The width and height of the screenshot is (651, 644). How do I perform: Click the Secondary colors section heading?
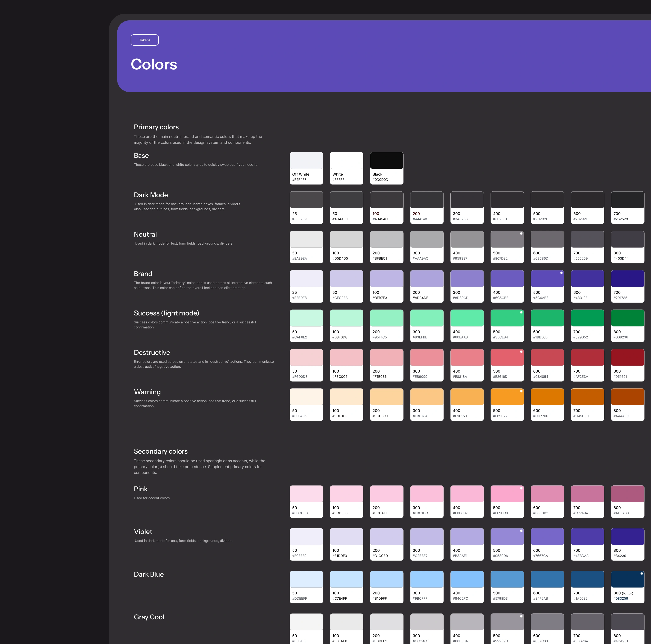(160, 451)
